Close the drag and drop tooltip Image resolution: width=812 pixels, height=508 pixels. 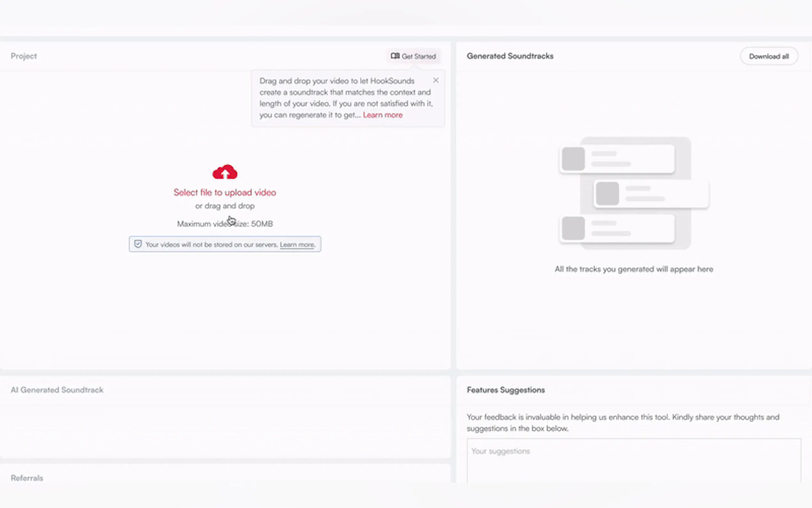pyautogui.click(x=435, y=80)
